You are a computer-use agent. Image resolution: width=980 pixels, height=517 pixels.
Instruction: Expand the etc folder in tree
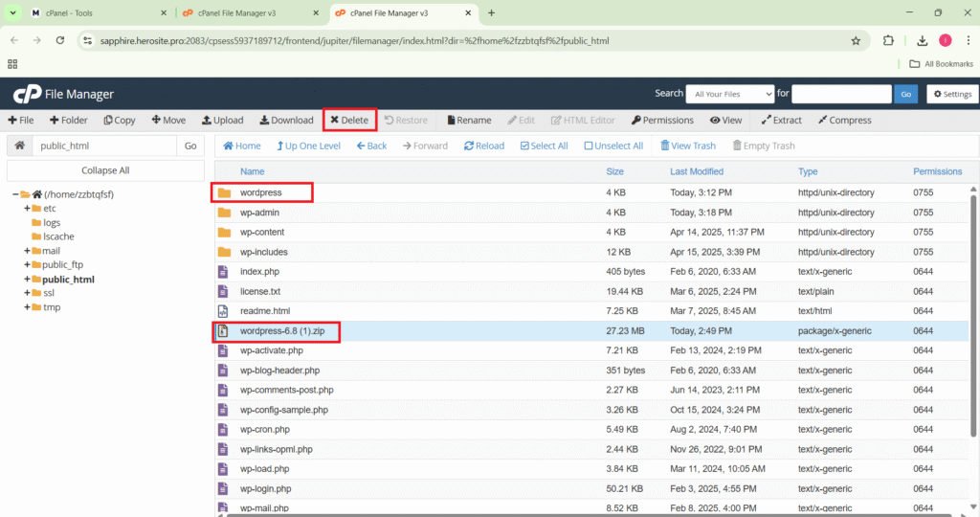(27, 208)
